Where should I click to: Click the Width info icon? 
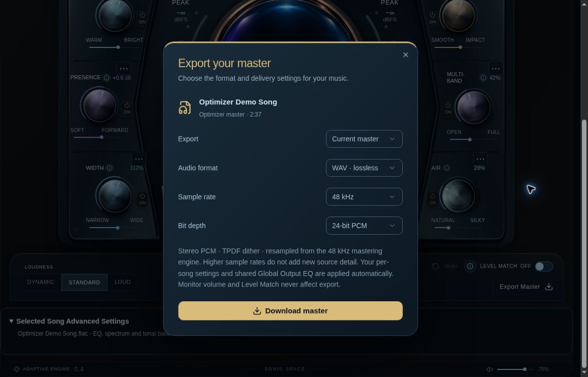(x=110, y=168)
